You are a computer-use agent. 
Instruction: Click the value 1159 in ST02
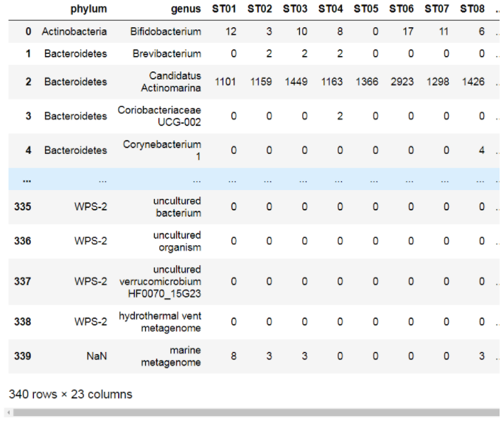(261, 82)
